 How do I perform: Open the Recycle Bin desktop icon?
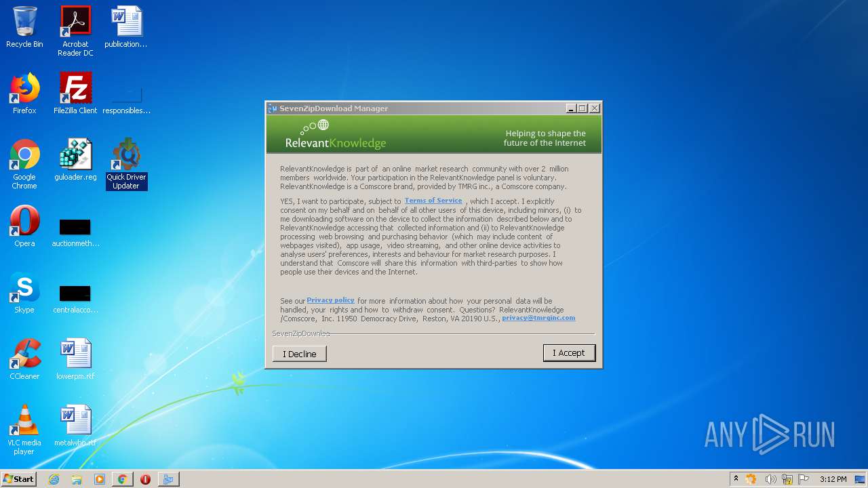click(24, 28)
